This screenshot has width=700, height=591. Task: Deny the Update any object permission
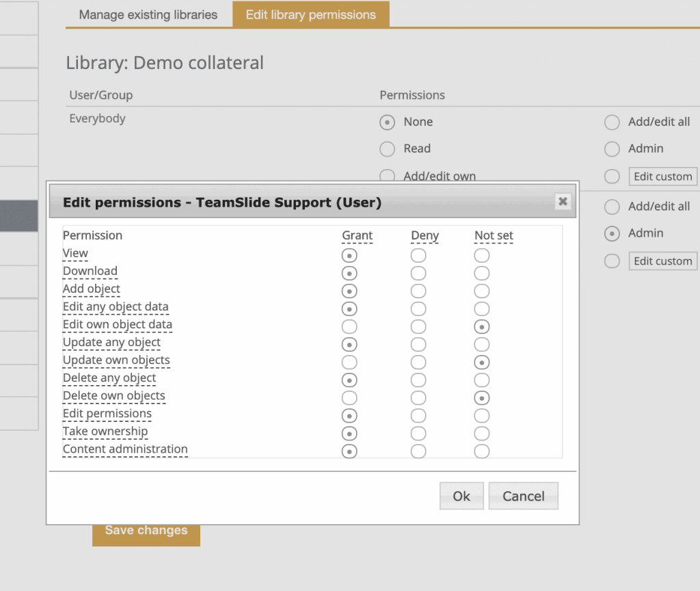(x=418, y=344)
